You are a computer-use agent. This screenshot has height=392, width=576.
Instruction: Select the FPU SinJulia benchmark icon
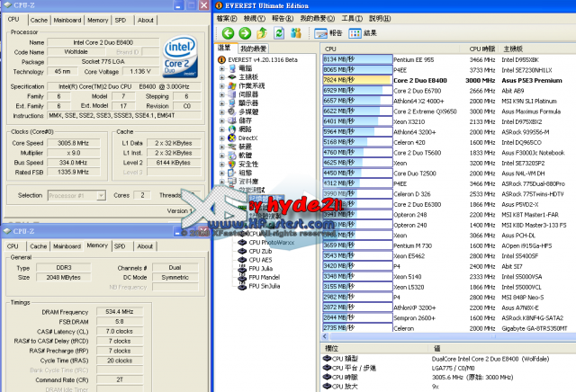click(242, 287)
